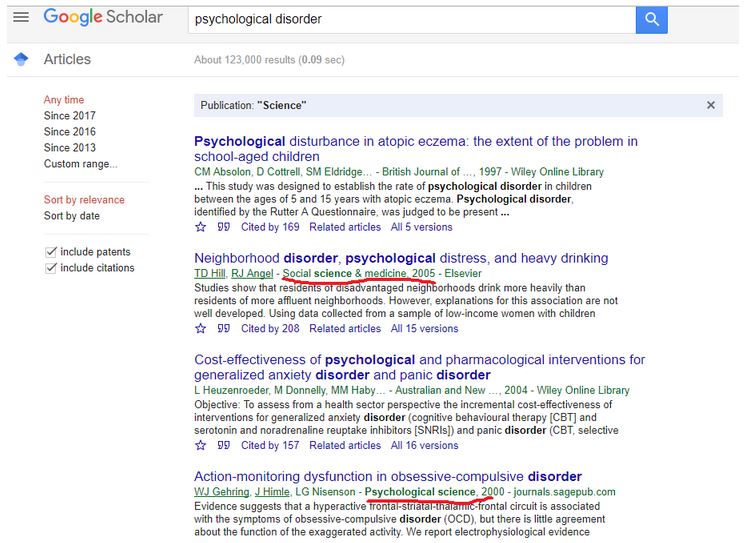View All 5 versions
This screenshot has height=543, width=745.
pyautogui.click(x=421, y=227)
